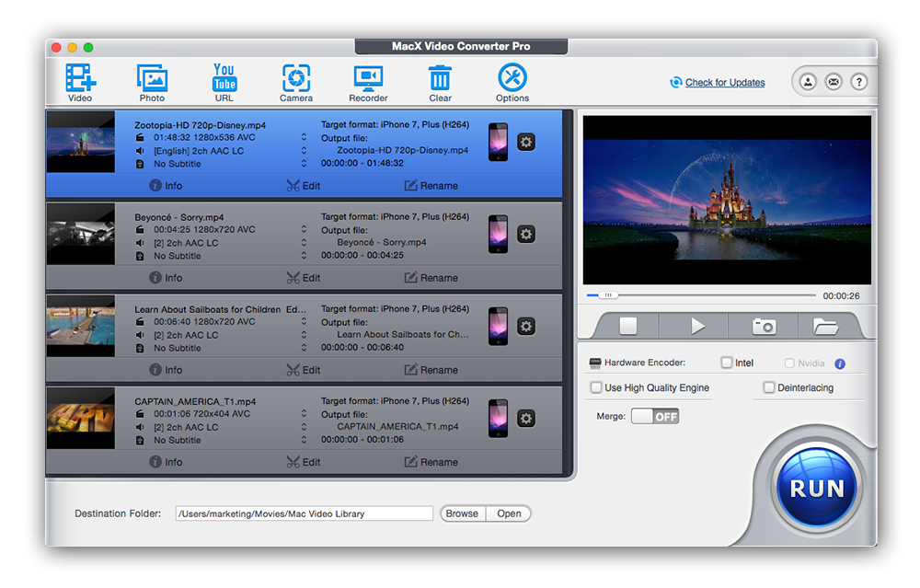Play the preview video
920x588 pixels.
pyautogui.click(x=697, y=326)
